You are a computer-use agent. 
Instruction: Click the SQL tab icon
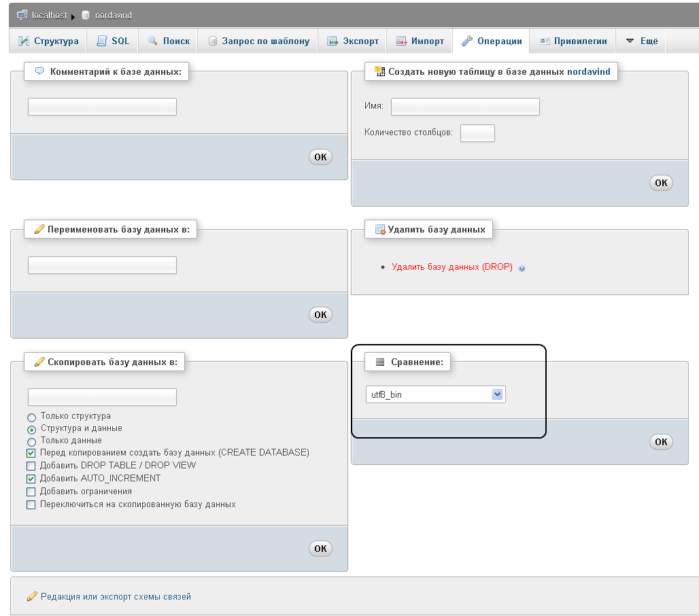click(101, 41)
